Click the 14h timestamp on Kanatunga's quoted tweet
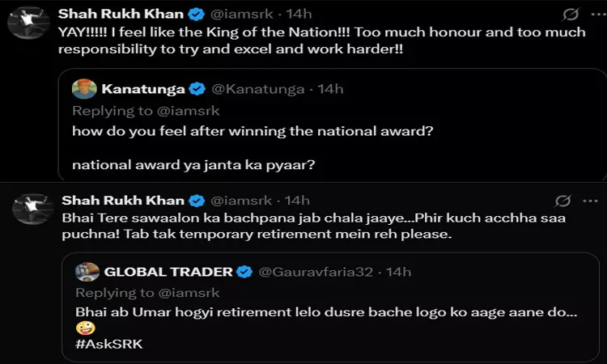607x364 pixels. click(329, 89)
